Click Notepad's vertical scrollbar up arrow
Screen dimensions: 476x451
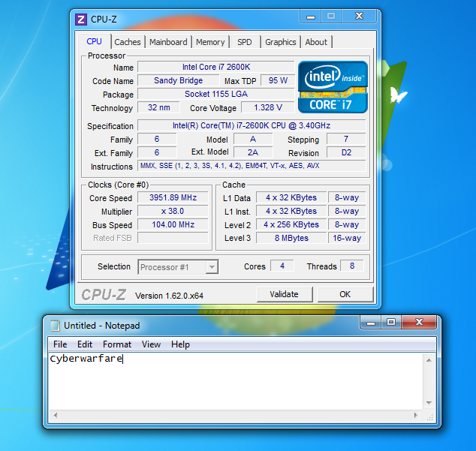click(x=429, y=360)
